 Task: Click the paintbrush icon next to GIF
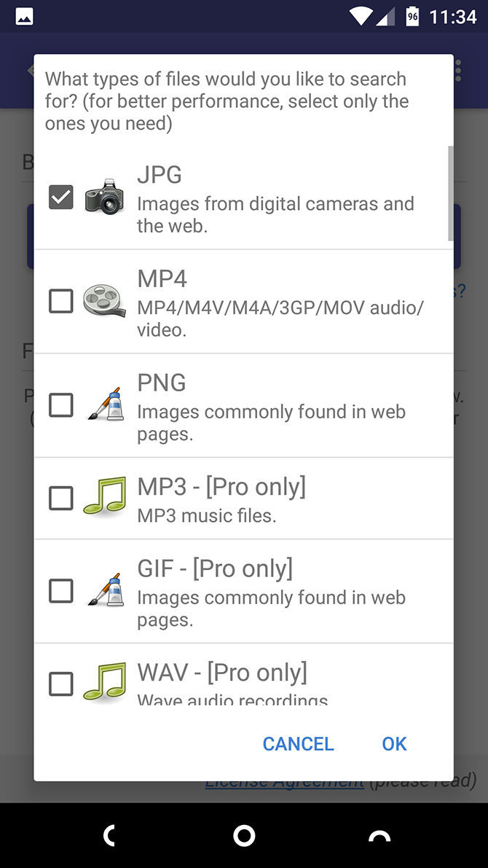point(104,592)
